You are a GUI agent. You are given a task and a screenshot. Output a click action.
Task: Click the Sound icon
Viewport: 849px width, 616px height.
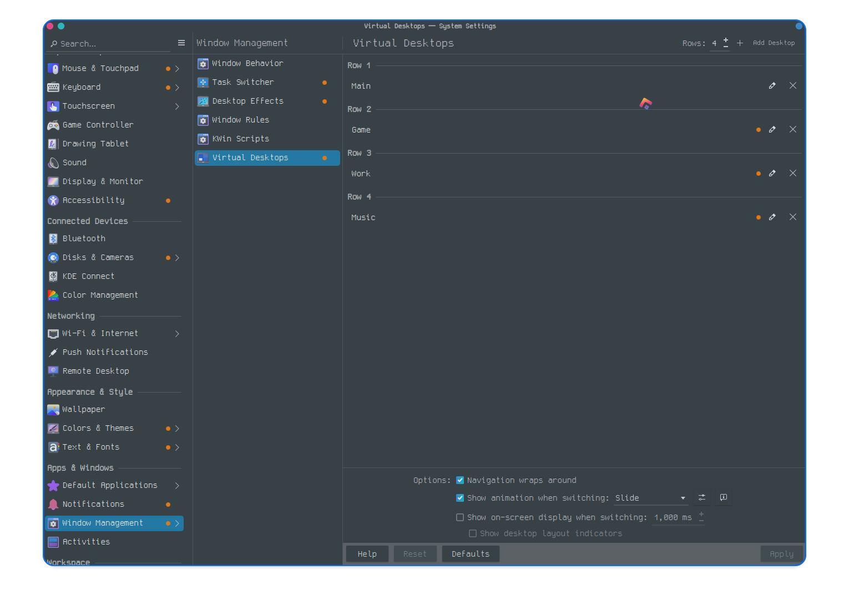coord(53,162)
